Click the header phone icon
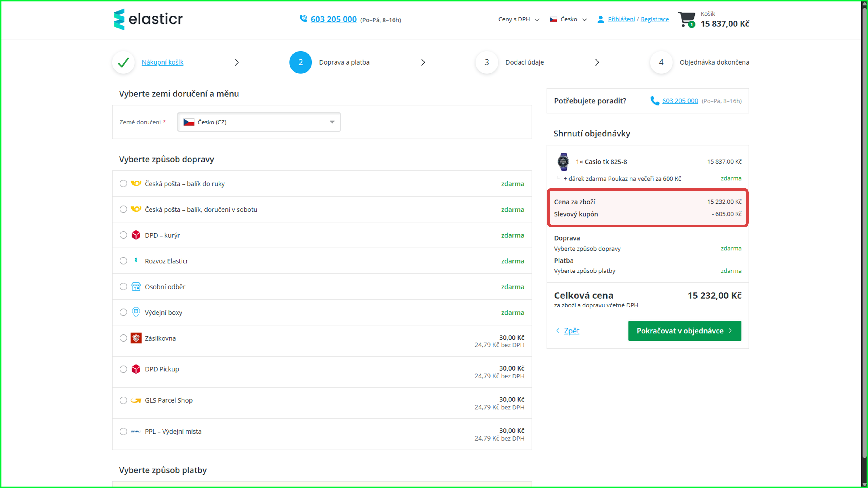The image size is (868, 488). (303, 19)
